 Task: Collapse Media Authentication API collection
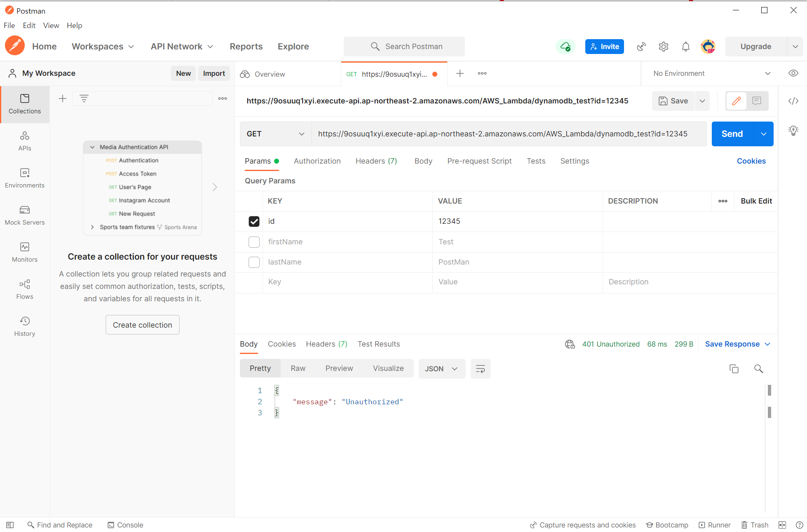[92, 147]
